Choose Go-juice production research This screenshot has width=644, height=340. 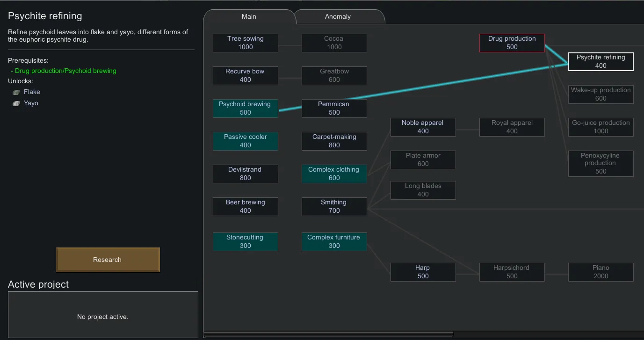click(601, 127)
